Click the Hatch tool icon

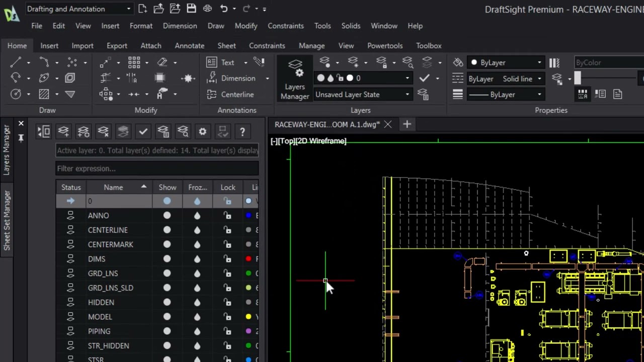tap(44, 94)
